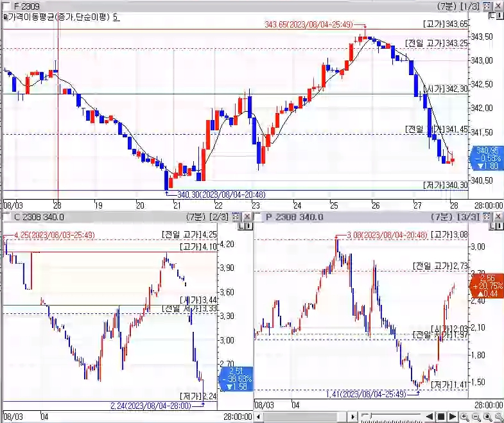Click the [3/3] pane indicator
The width and height of the screenshot is (504, 423).
[469, 217]
